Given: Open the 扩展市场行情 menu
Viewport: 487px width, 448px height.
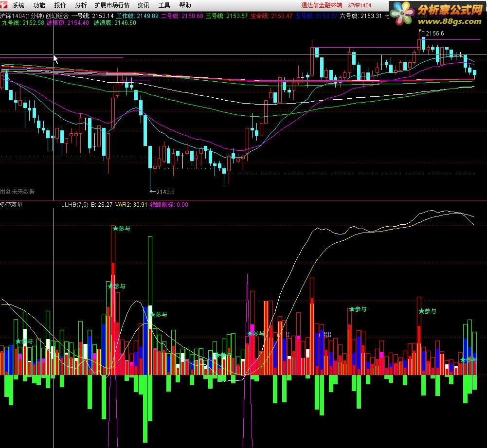Looking at the screenshot, I should [112, 5].
